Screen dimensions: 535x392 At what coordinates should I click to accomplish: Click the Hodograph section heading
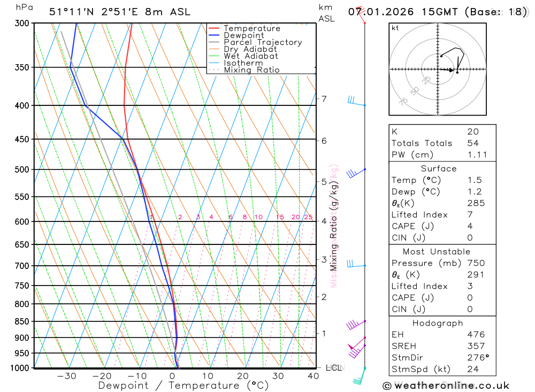click(x=438, y=324)
